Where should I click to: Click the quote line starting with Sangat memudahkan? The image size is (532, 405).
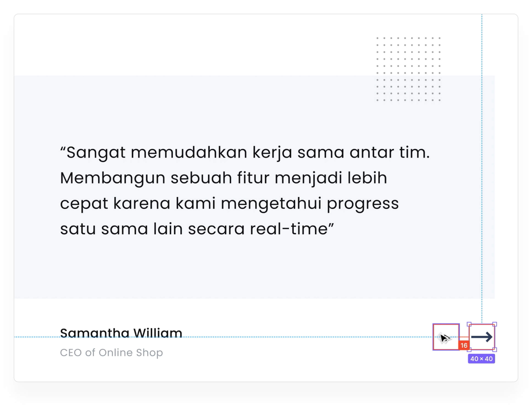pos(245,153)
